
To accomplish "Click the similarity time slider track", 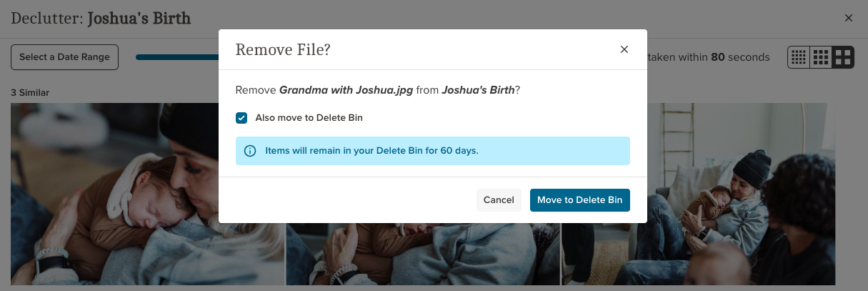I will click(x=175, y=57).
